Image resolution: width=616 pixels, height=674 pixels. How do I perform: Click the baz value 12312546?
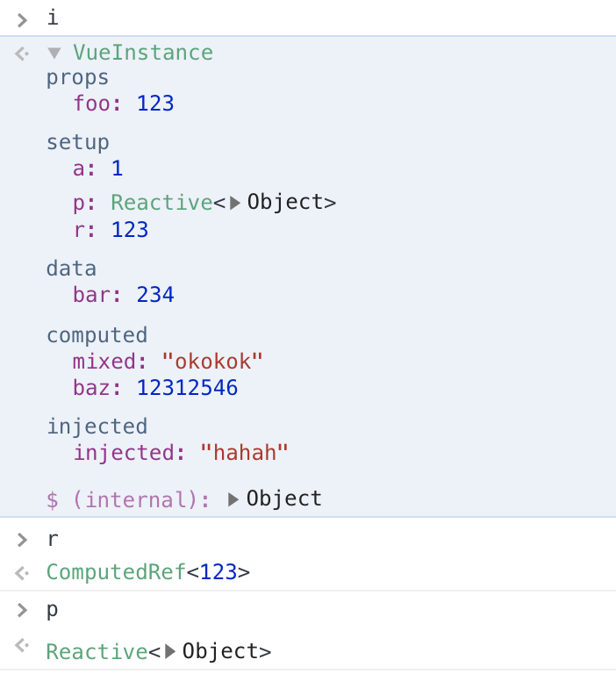187,388
